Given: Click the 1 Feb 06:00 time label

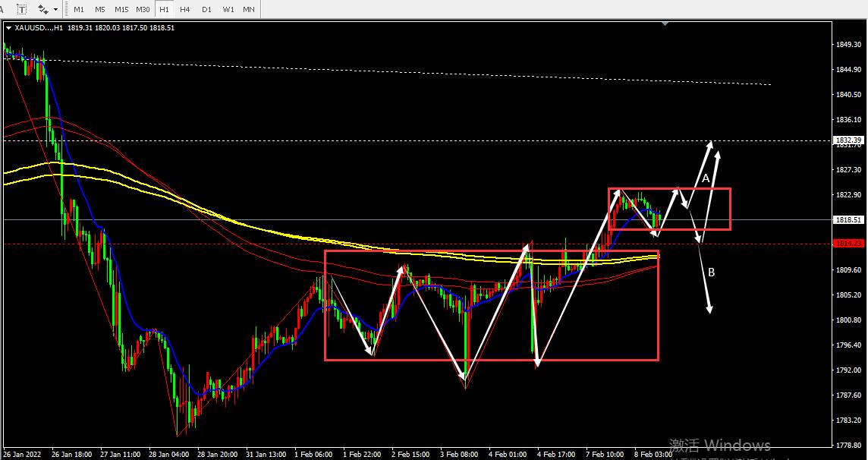Looking at the screenshot, I should tap(313, 454).
